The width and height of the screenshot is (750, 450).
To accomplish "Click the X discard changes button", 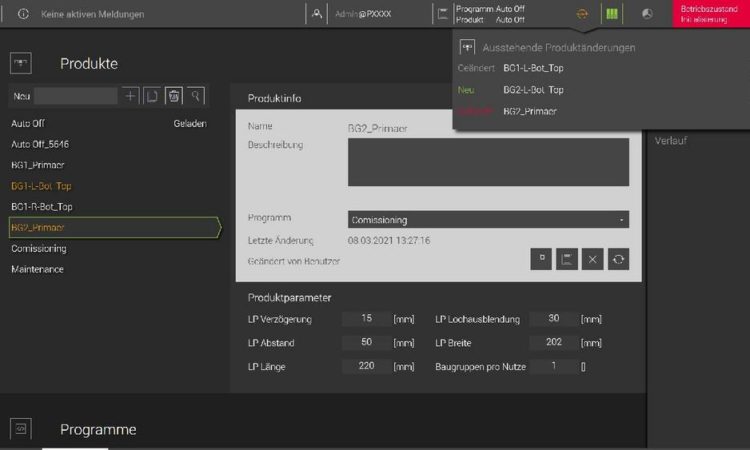I will coord(593,259).
